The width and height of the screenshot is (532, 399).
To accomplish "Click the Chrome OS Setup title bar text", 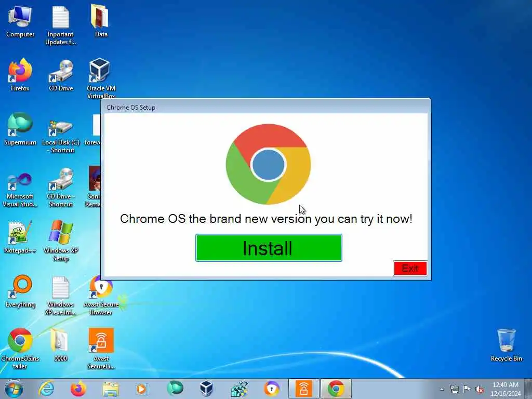I will tap(131, 107).
